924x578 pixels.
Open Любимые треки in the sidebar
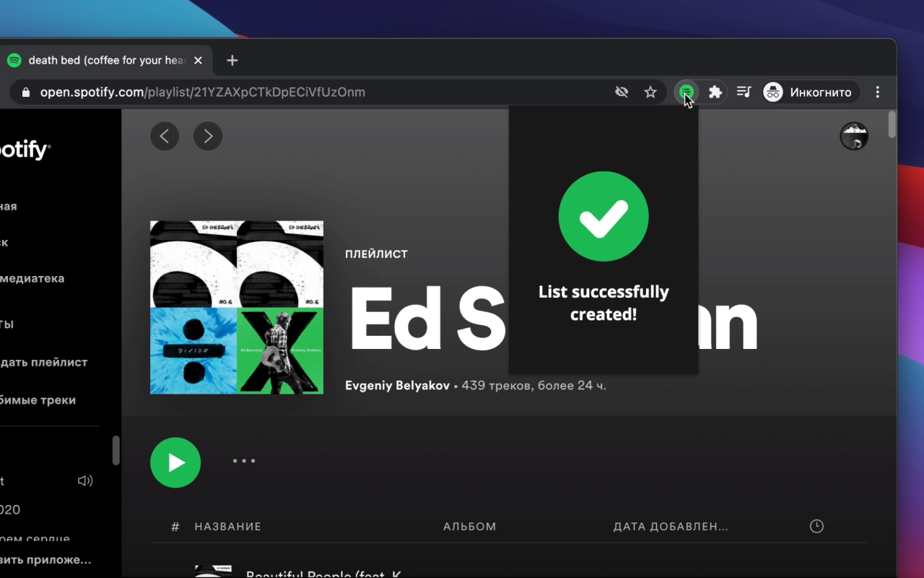[x=38, y=400]
